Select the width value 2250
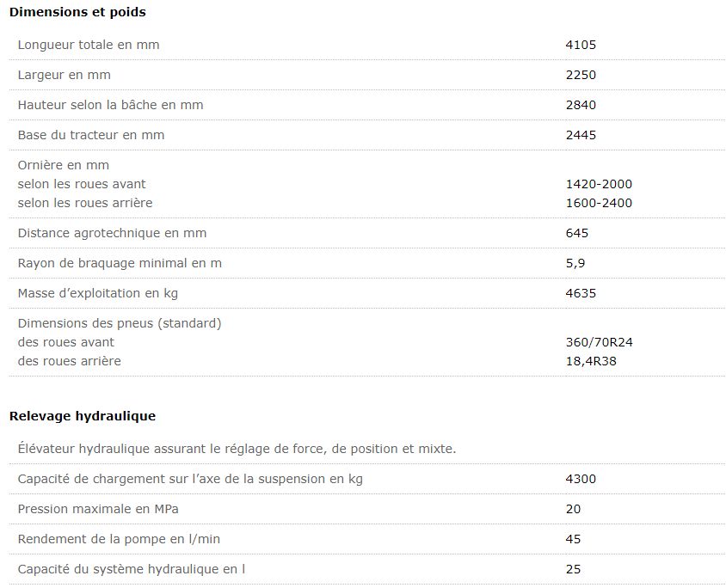This screenshot has width=726, height=588. tap(581, 75)
